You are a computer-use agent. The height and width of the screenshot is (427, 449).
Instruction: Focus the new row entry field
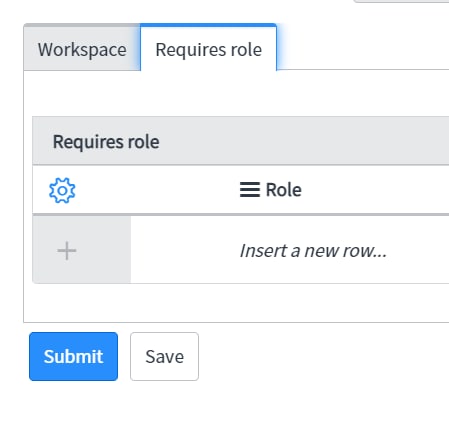(290, 250)
